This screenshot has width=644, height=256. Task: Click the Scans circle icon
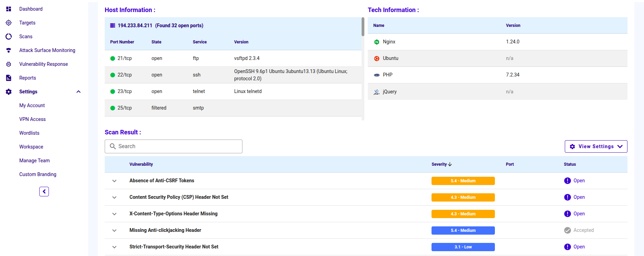pos(9,37)
